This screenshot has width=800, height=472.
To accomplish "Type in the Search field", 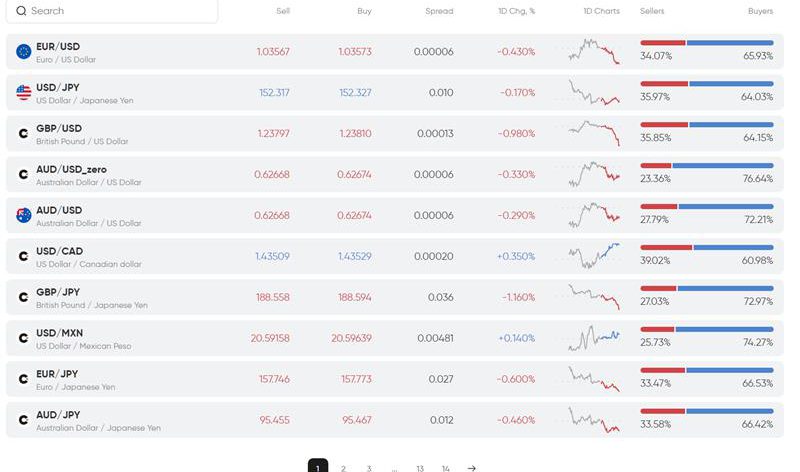I will [x=120, y=11].
